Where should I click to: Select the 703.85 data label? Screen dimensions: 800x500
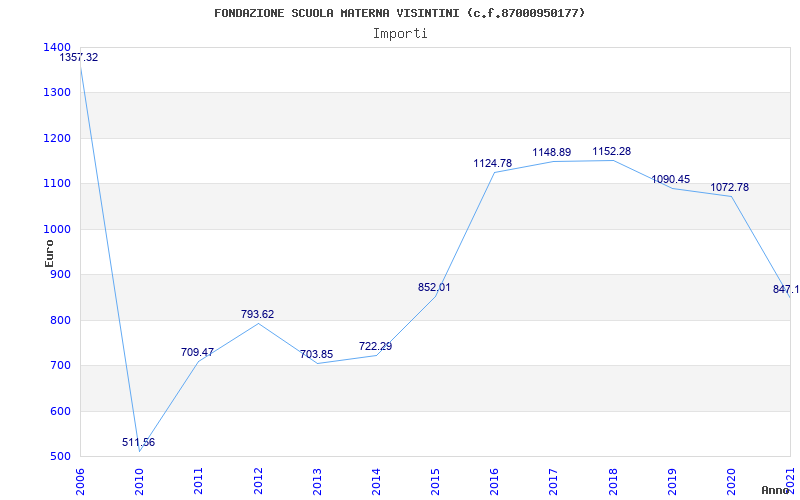pos(316,354)
